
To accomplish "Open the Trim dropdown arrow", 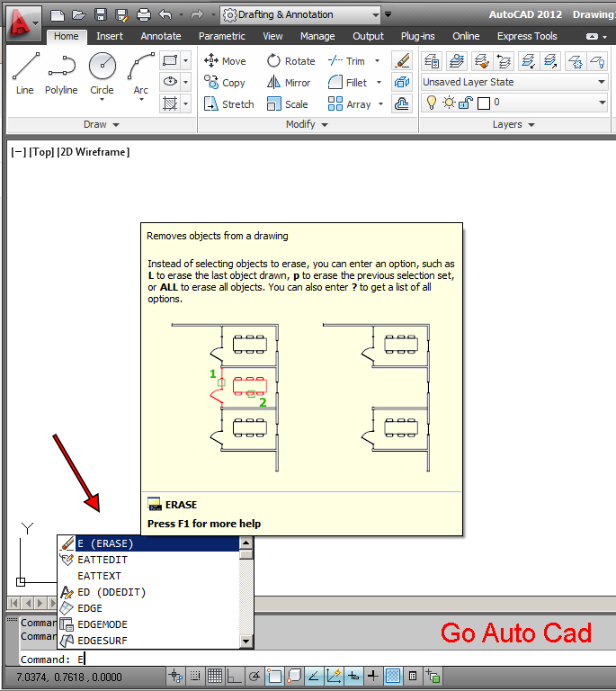I will (378, 61).
